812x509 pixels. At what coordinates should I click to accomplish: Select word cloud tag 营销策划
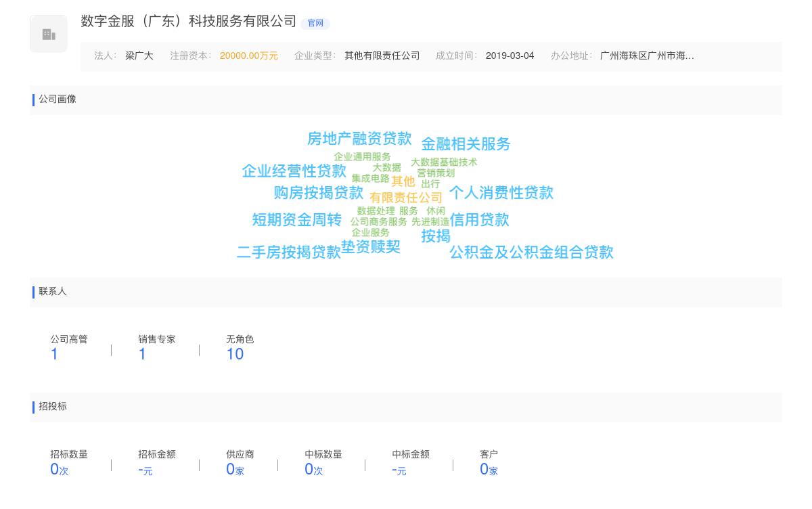coord(436,173)
